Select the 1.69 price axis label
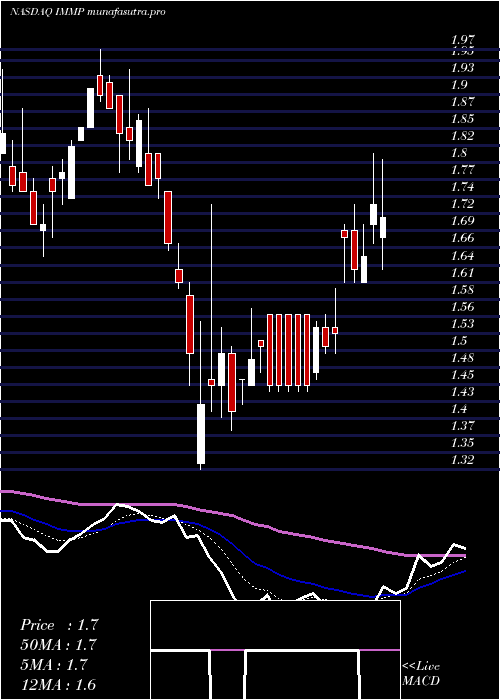 coord(462,221)
